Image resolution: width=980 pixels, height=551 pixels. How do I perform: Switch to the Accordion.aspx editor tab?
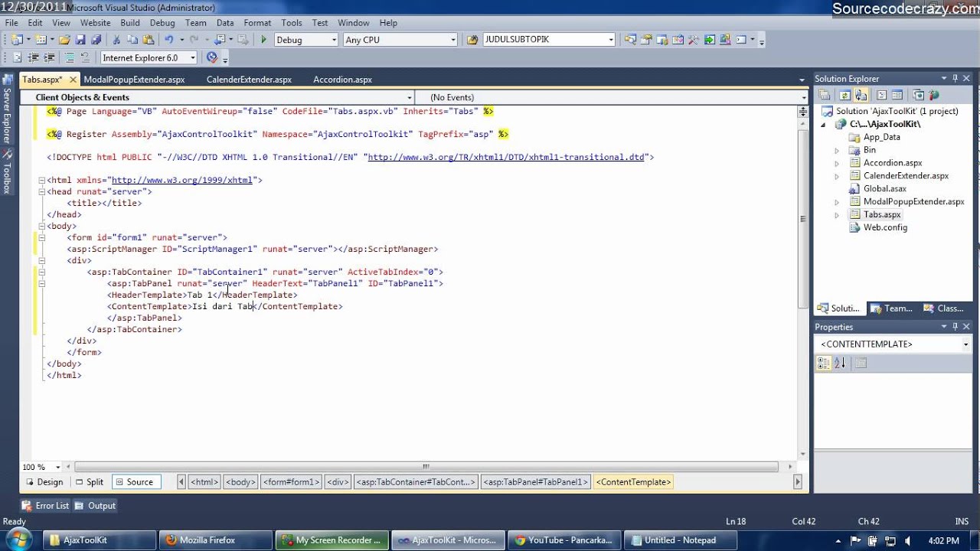(342, 80)
